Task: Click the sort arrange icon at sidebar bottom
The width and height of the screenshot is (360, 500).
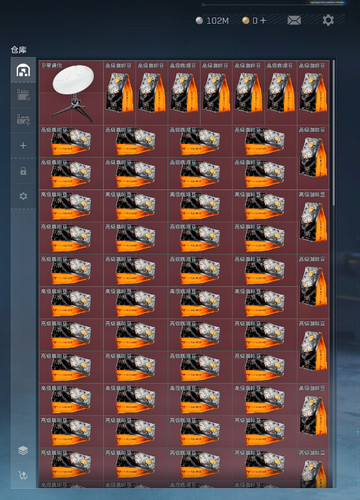Action: coord(23,475)
